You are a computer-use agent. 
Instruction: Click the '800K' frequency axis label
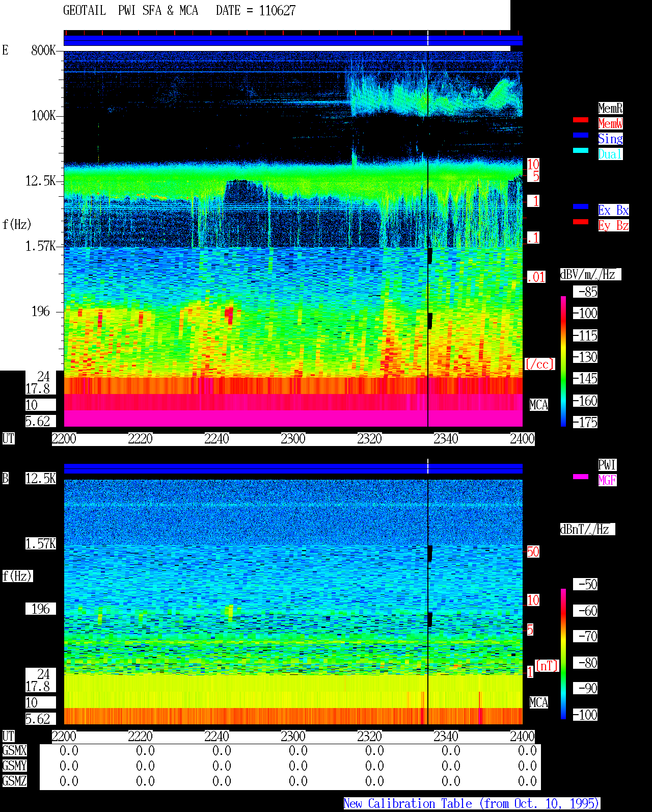pos(44,50)
